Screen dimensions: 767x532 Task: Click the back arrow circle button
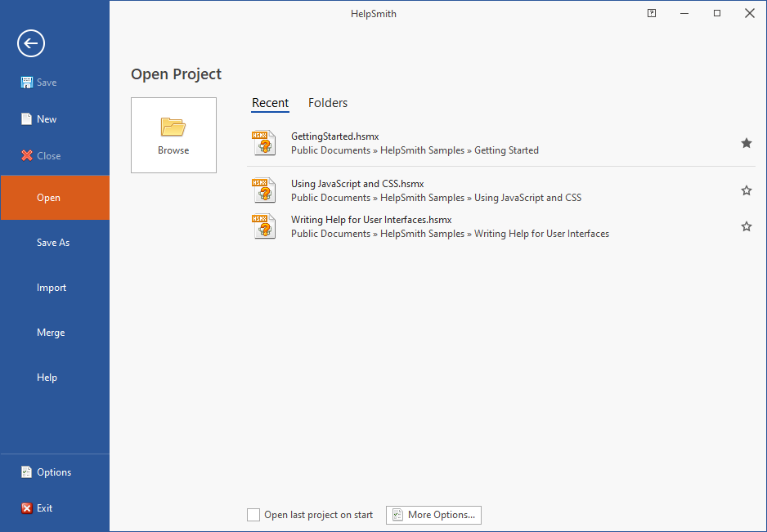[31, 43]
